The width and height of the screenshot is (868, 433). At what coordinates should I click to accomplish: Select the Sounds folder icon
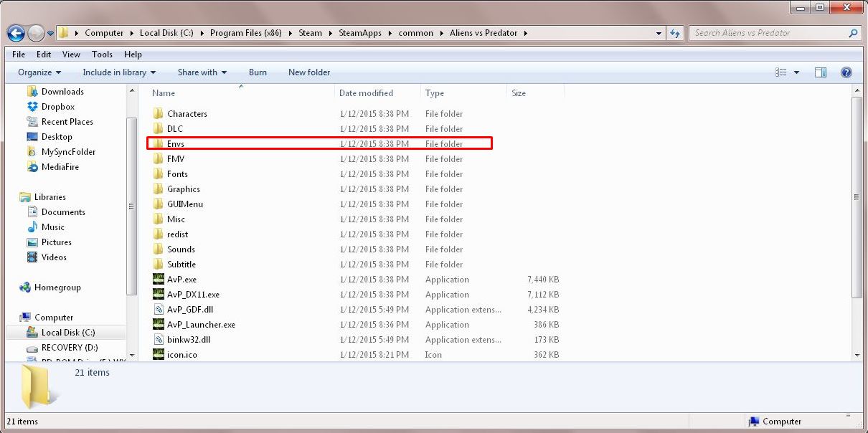pos(159,249)
